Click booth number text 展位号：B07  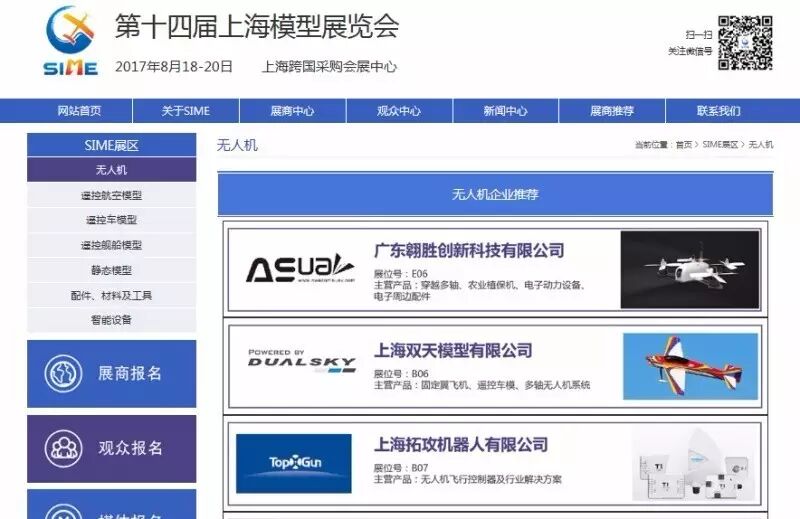[x=401, y=467]
